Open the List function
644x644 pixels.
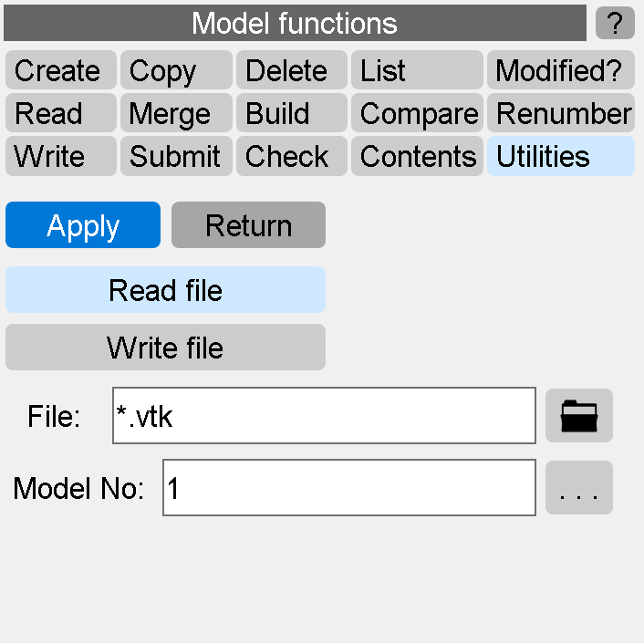tap(416, 71)
